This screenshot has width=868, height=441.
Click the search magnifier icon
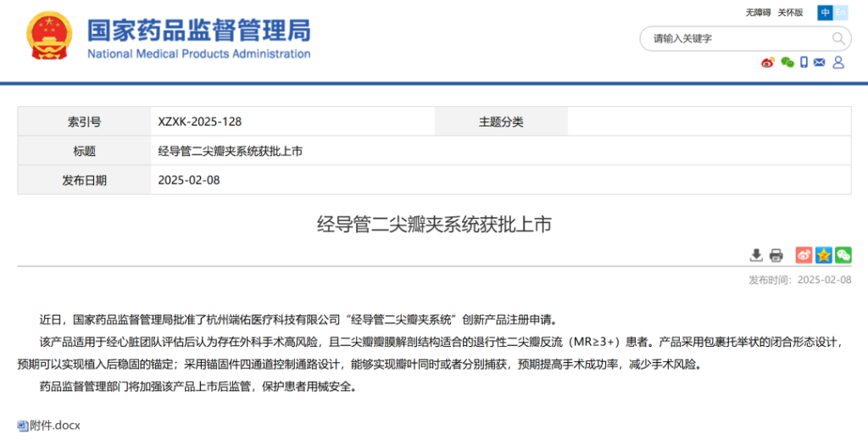pyautogui.click(x=838, y=38)
